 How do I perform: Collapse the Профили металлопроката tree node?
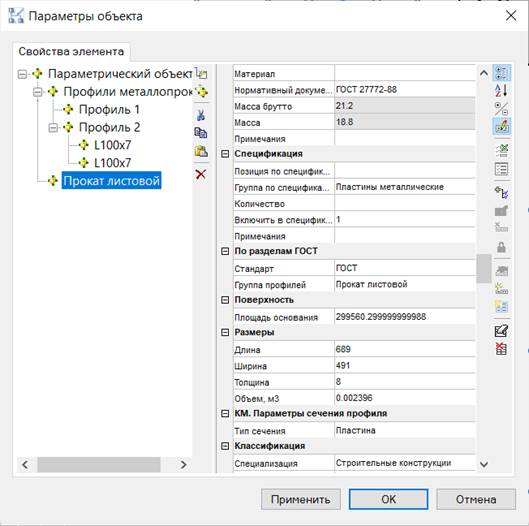[x=38, y=92]
